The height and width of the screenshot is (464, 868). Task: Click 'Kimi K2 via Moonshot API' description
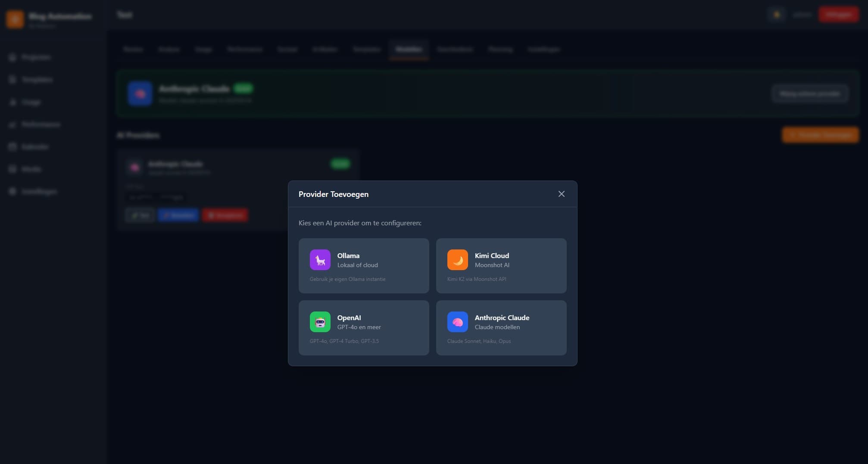(477, 279)
